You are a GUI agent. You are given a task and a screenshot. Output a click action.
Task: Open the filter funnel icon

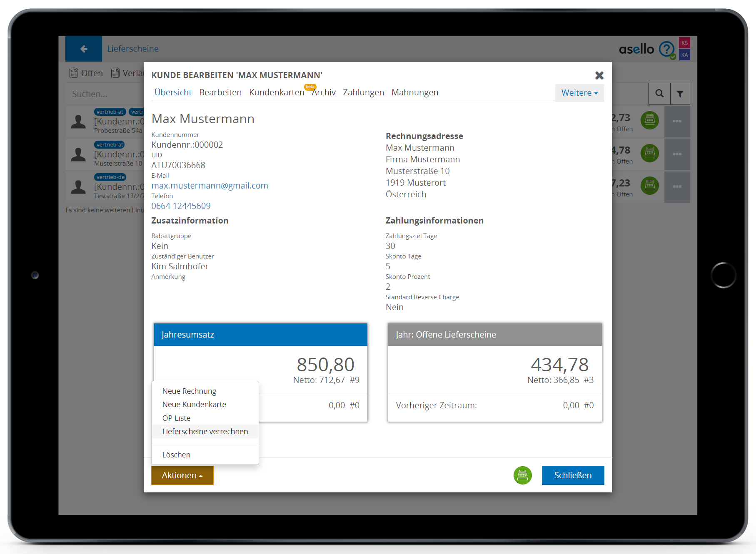[x=680, y=94]
